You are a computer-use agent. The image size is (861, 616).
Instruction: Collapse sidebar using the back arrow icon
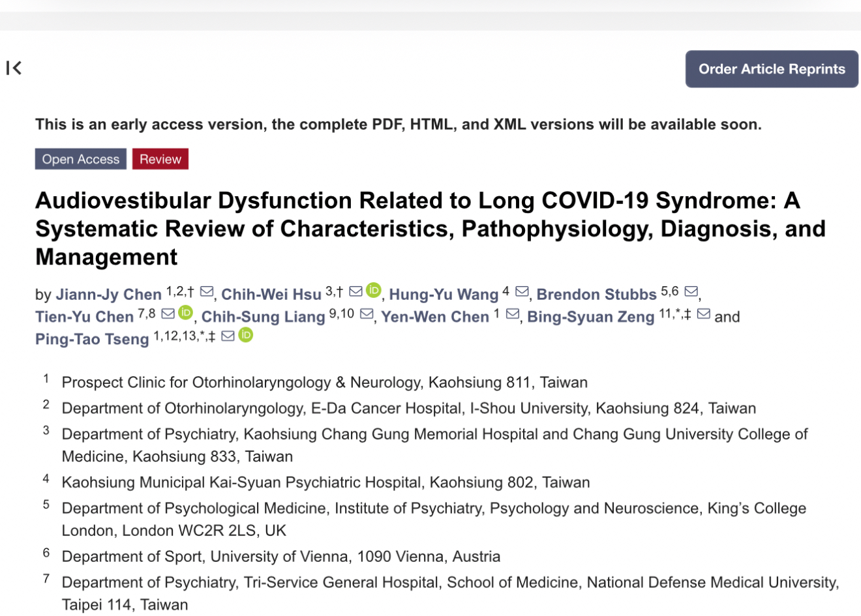click(14, 68)
